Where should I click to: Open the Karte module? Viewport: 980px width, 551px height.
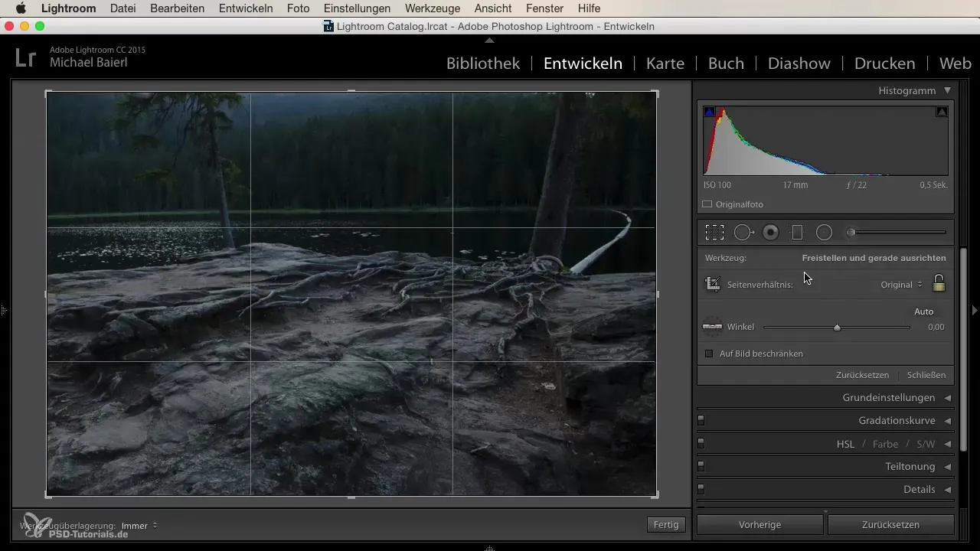click(x=665, y=64)
